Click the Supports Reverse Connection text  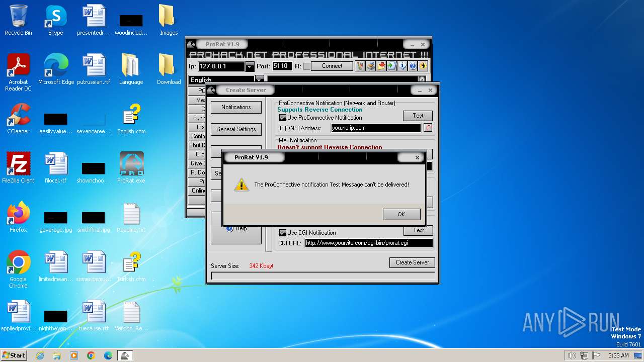click(320, 110)
